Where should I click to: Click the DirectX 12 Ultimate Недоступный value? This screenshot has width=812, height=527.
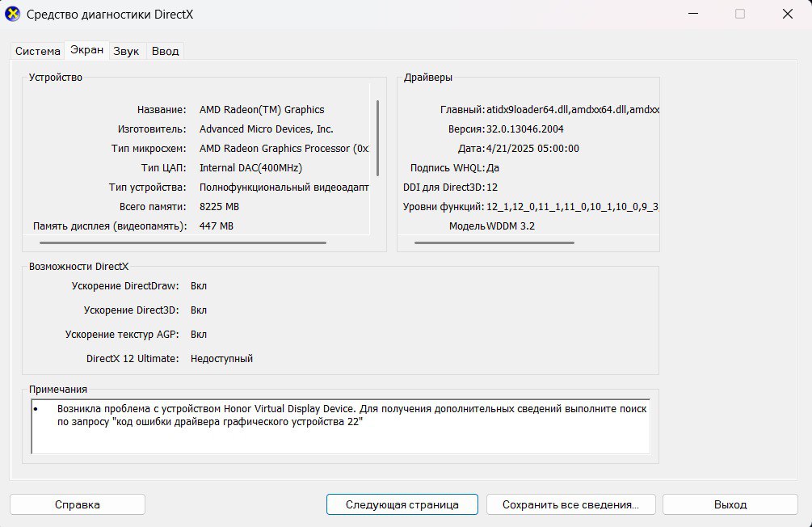coord(221,359)
